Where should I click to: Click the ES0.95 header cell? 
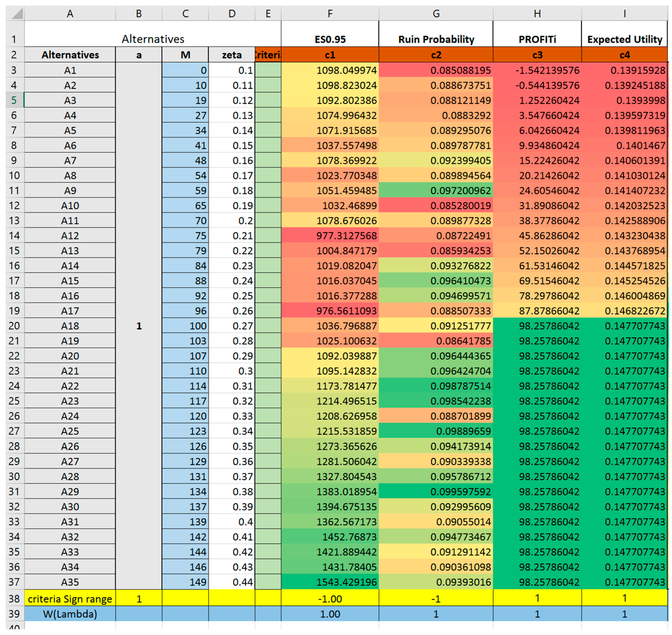(x=330, y=39)
